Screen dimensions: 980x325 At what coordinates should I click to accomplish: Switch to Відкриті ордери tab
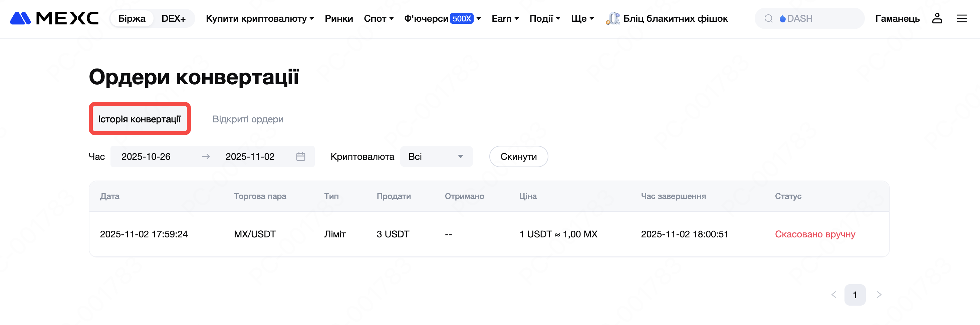248,119
